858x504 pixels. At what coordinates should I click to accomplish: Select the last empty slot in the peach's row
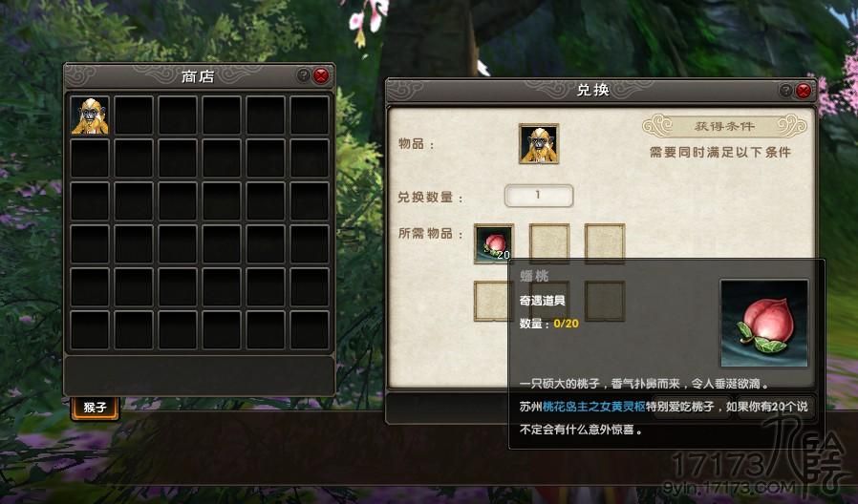(x=605, y=243)
